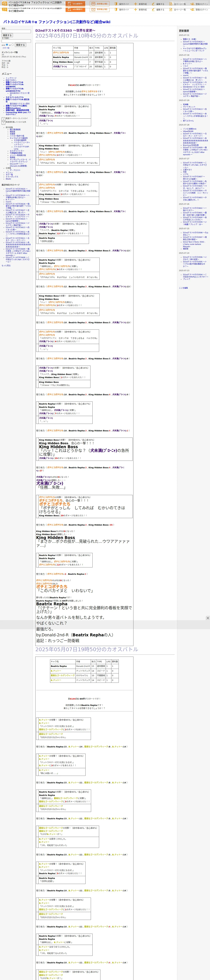
Task: Open 乙姫マヨリ in update history
Action: pos(188,170)
